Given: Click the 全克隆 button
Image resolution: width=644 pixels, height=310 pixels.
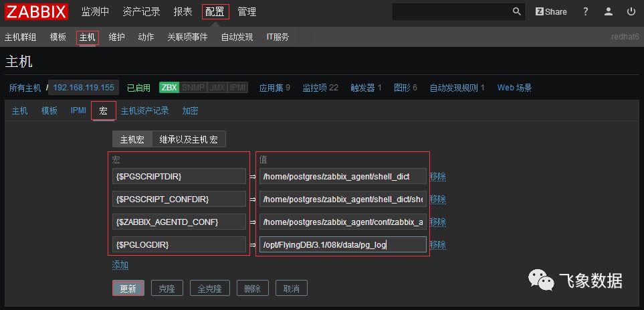Looking at the screenshot, I should pyautogui.click(x=210, y=288).
